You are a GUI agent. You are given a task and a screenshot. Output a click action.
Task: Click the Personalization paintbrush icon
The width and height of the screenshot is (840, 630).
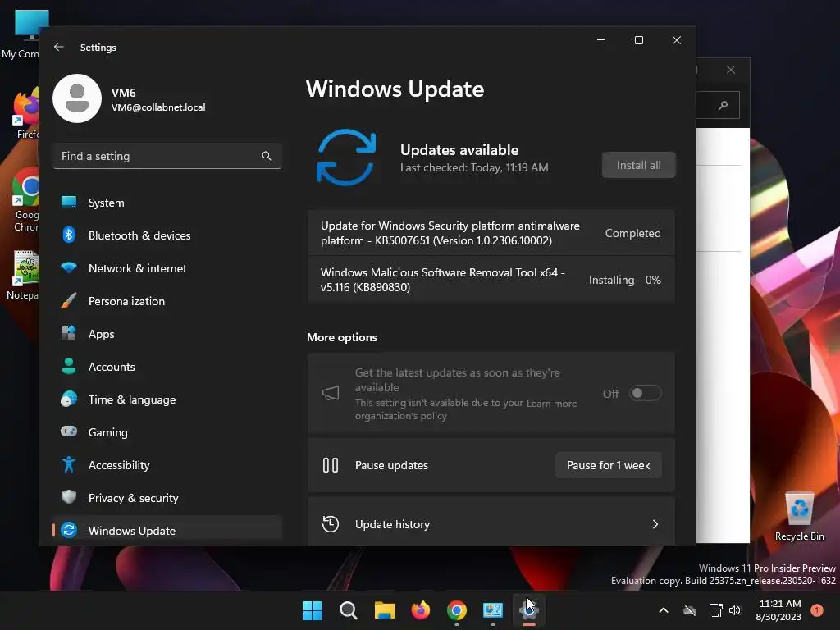tap(69, 300)
